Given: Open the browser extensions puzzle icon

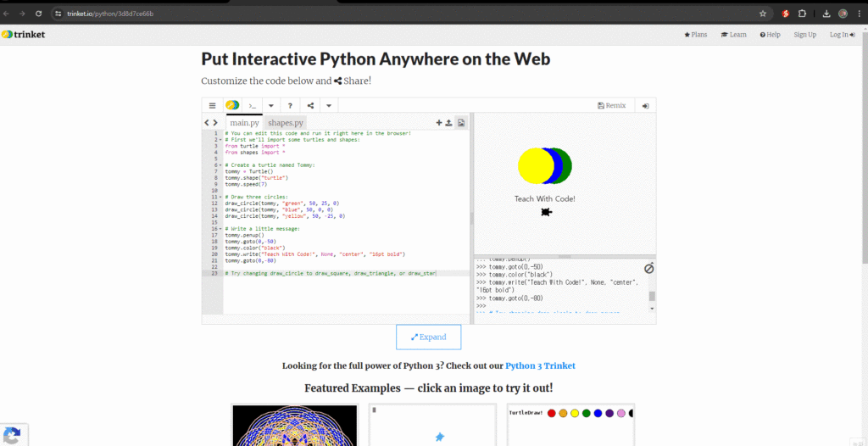Looking at the screenshot, I should click(x=802, y=14).
